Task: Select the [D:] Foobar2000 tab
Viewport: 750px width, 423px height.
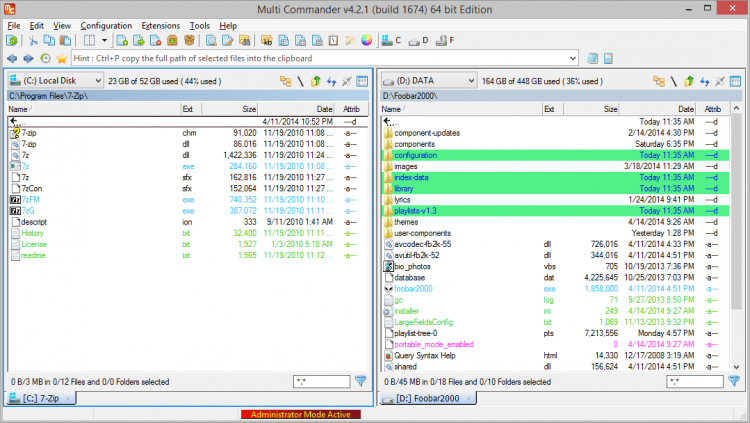Action: (428, 398)
